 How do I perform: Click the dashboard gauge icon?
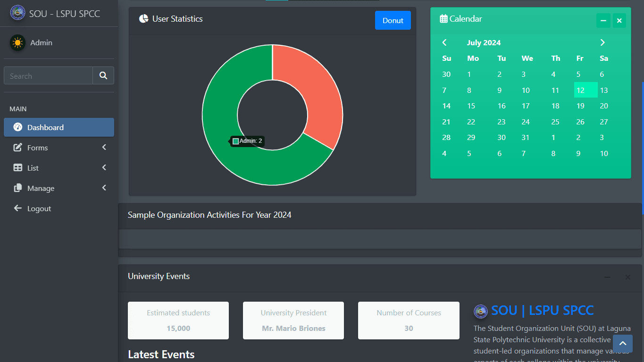point(18,127)
